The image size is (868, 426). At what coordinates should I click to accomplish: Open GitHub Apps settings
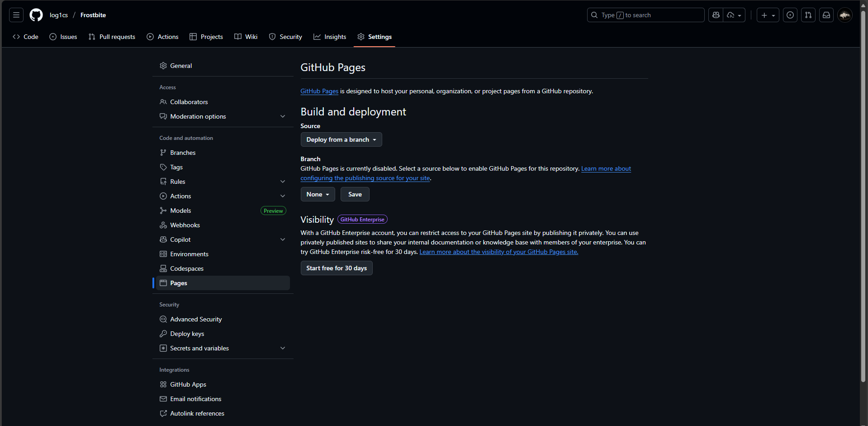(x=223, y=384)
